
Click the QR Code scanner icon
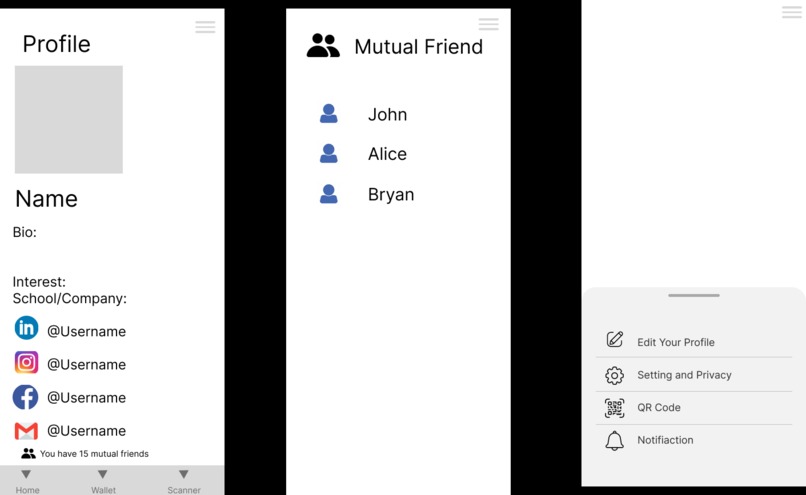coord(614,408)
